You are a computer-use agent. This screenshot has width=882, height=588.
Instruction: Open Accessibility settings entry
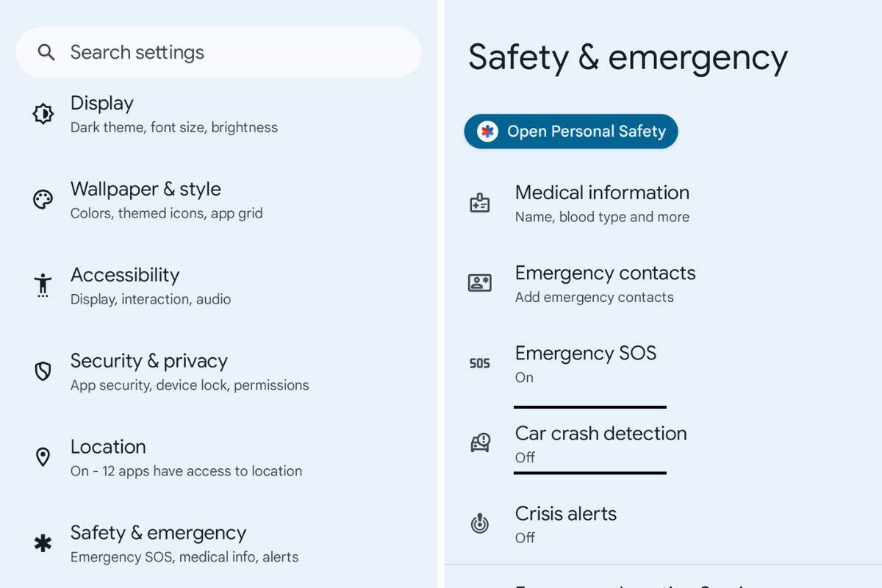coord(218,286)
